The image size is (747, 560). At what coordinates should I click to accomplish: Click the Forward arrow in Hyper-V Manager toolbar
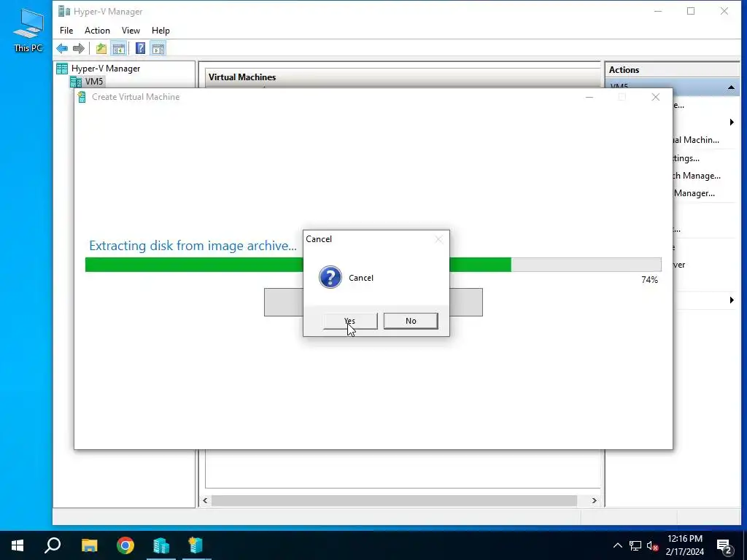[79, 48]
